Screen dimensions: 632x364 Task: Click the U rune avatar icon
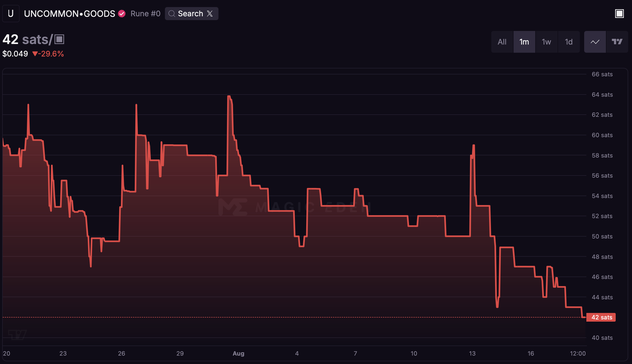pyautogui.click(x=11, y=14)
